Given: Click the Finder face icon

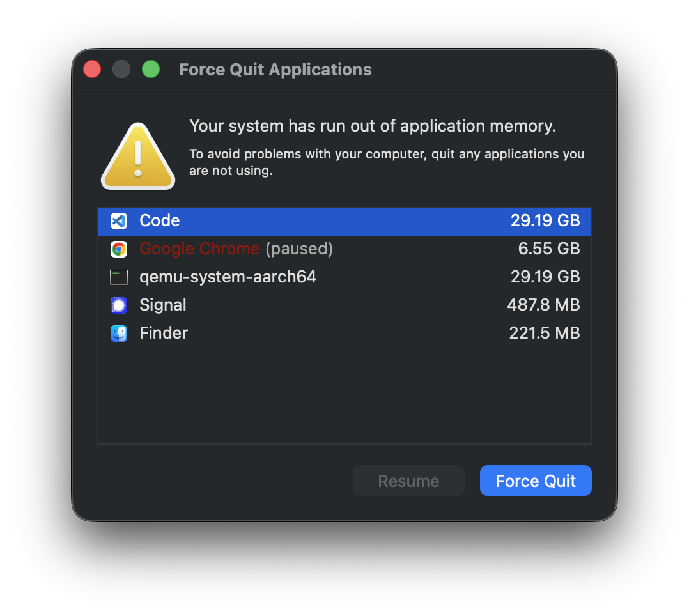Looking at the screenshot, I should click(x=119, y=334).
